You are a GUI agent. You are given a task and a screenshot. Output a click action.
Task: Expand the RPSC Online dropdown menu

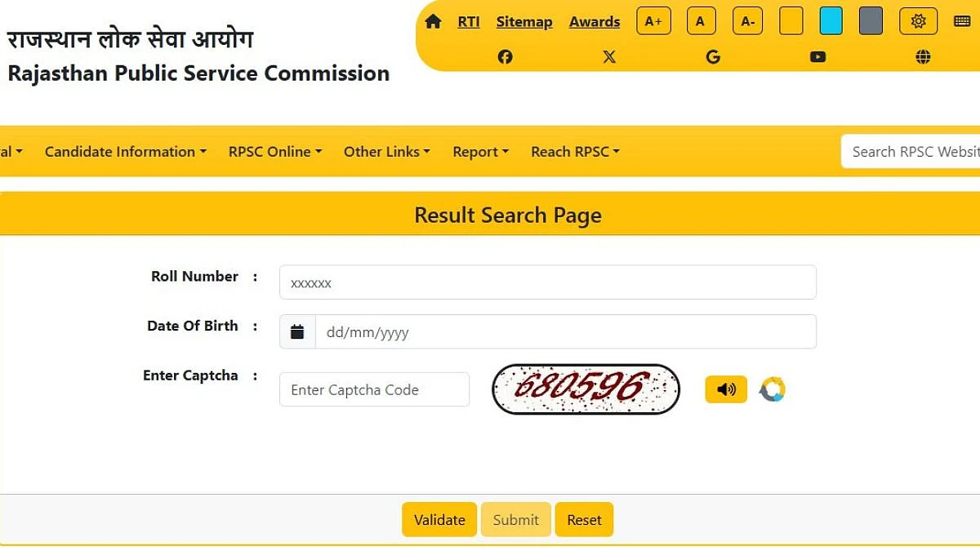pyautogui.click(x=275, y=152)
